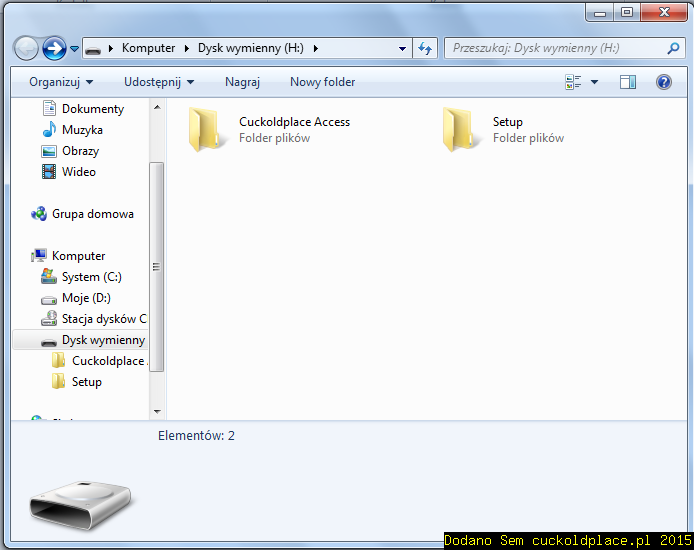Screen dimensions: 694x550
Task: Click the Nagraj button
Action: [242, 82]
